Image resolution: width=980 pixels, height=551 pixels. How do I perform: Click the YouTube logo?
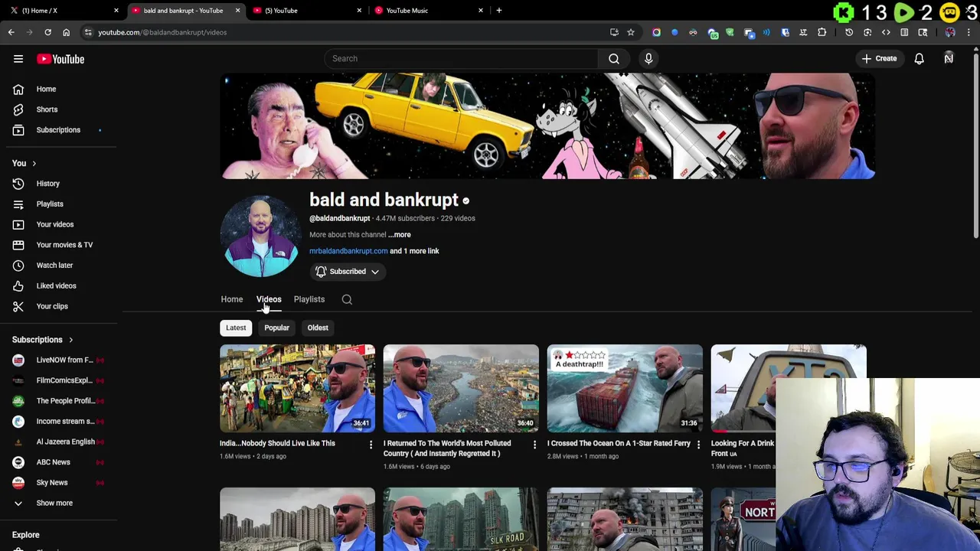[x=60, y=59]
